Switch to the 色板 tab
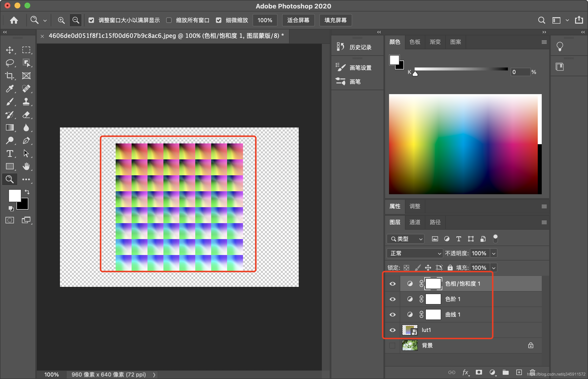 tap(415, 42)
